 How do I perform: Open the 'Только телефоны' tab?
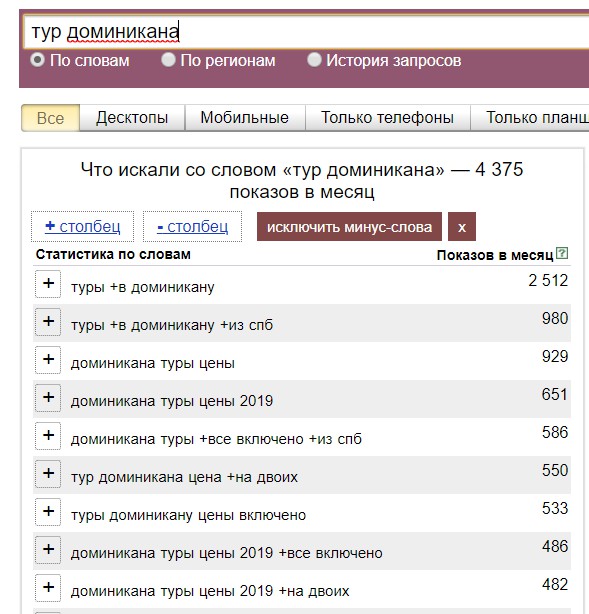tap(387, 117)
